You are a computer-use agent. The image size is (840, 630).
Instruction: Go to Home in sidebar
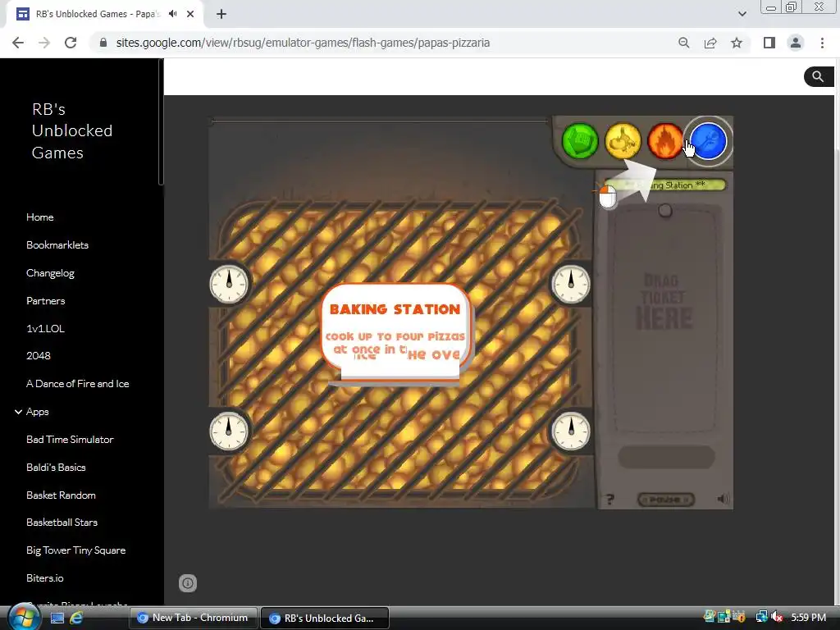pos(39,217)
